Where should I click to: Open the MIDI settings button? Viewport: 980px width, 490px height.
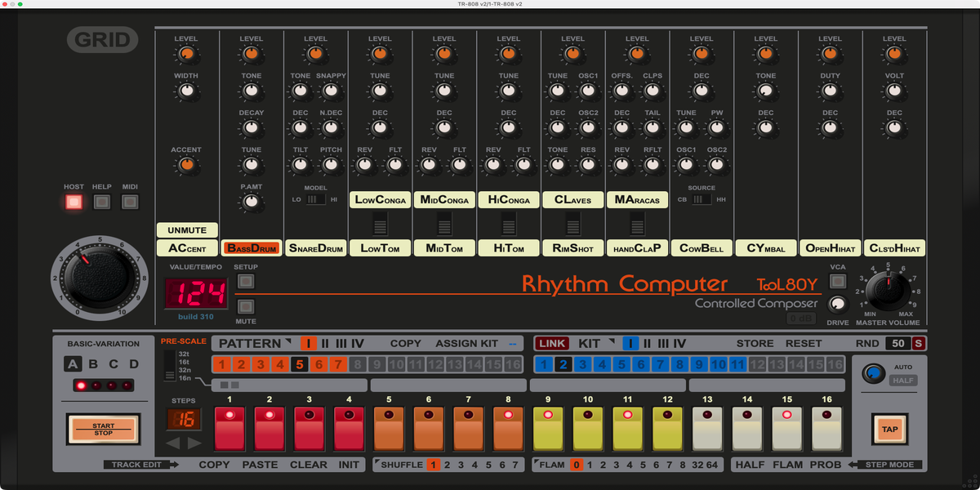(x=130, y=202)
